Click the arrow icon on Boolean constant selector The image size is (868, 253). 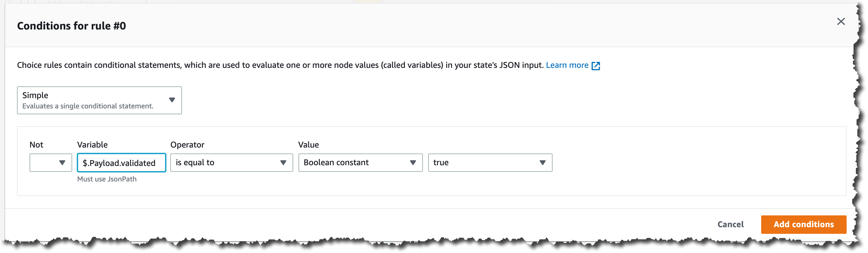[413, 163]
